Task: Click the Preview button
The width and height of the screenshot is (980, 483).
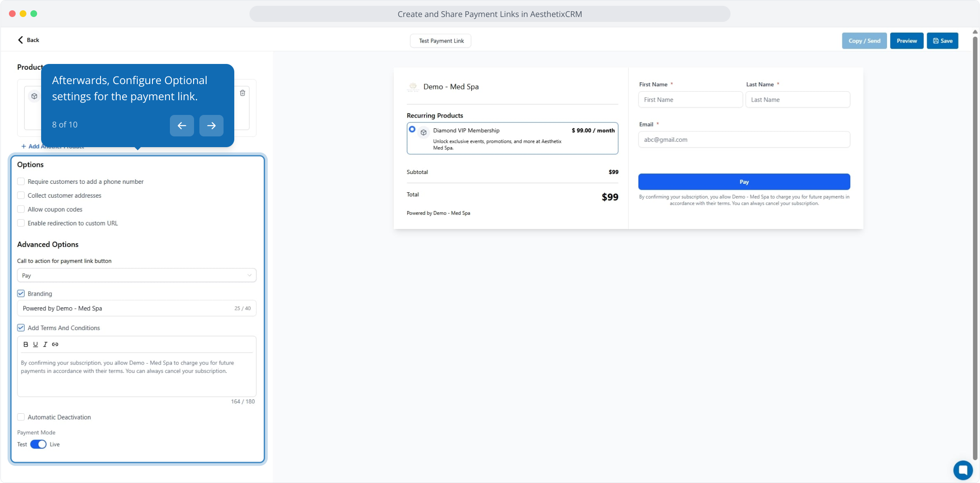Action: [906, 41]
